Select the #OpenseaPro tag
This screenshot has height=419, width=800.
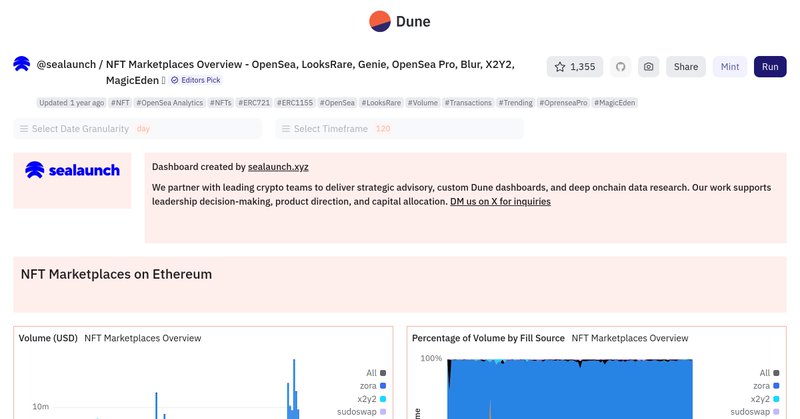click(563, 103)
